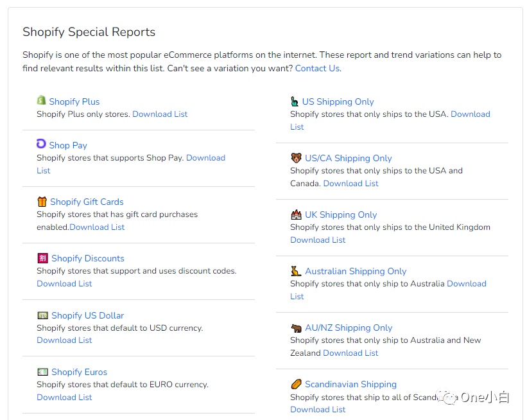Image resolution: width=527 pixels, height=420 pixels.
Task: Open the Shop Pay report
Action: (68, 145)
